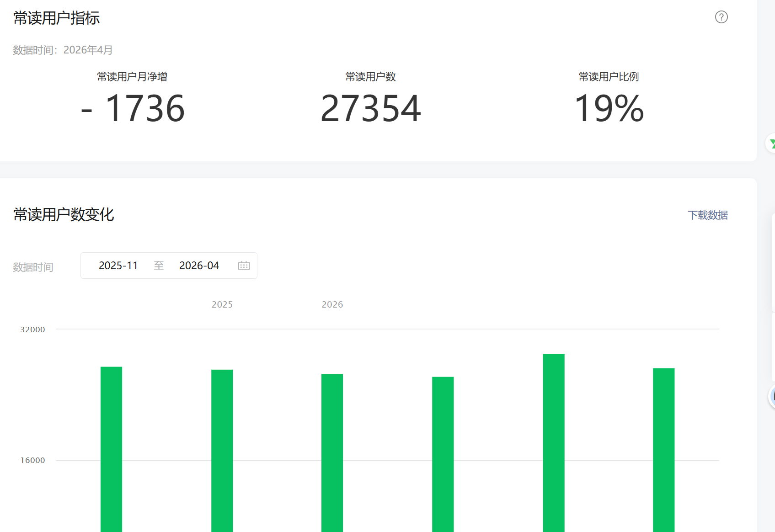Screen dimensions: 775x532
Task: Select the green bar under the 2025 label
Action: click(222, 451)
